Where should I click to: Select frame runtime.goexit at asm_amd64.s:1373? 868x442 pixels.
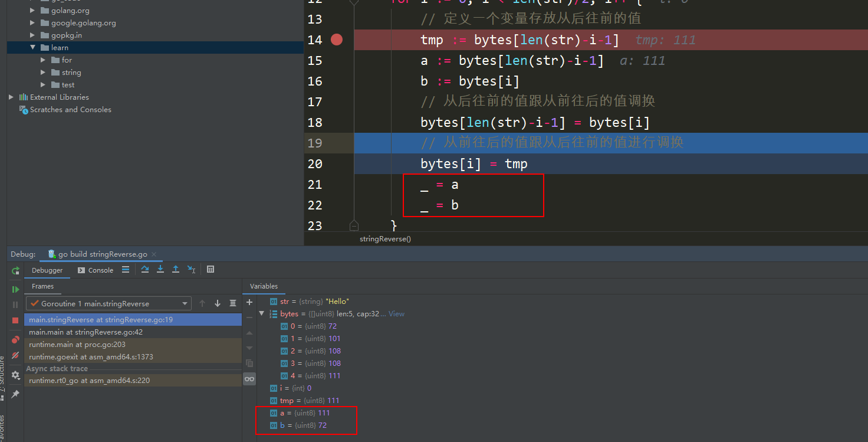coord(133,357)
